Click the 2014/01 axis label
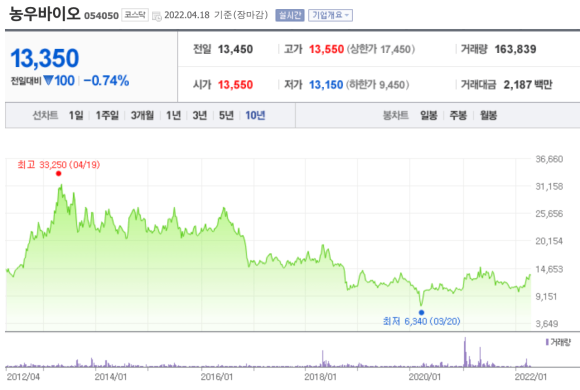This screenshot has height=390, width=580. point(111,377)
